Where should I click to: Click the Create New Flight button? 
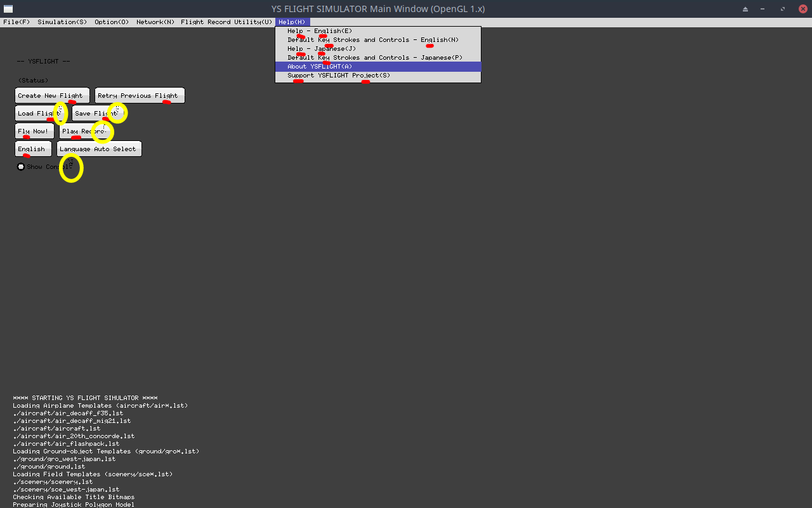click(53, 96)
